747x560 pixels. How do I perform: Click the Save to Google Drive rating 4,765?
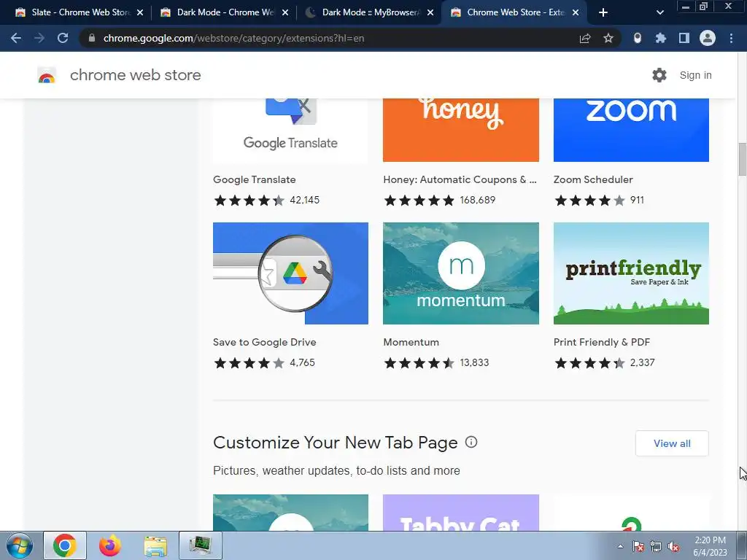tap(264, 363)
